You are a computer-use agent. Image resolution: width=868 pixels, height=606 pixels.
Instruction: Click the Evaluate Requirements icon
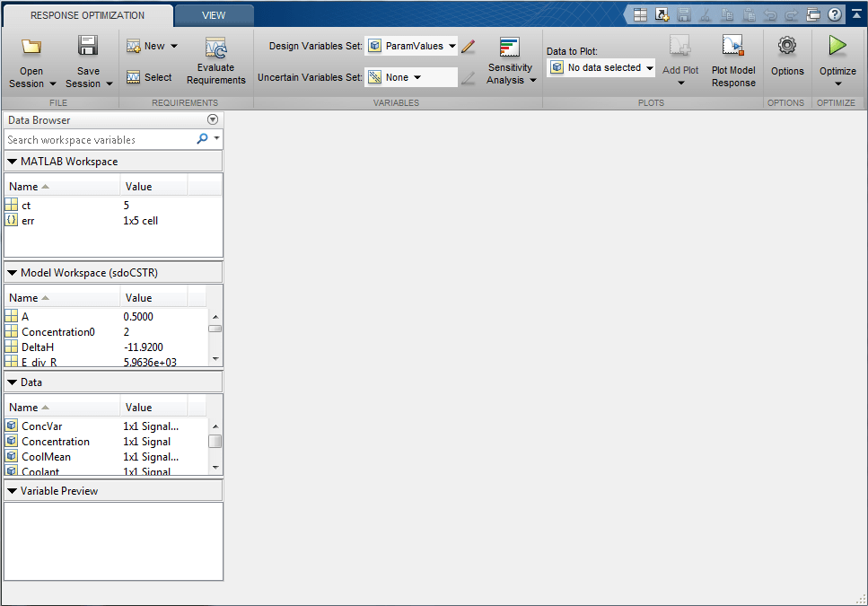tap(215, 48)
